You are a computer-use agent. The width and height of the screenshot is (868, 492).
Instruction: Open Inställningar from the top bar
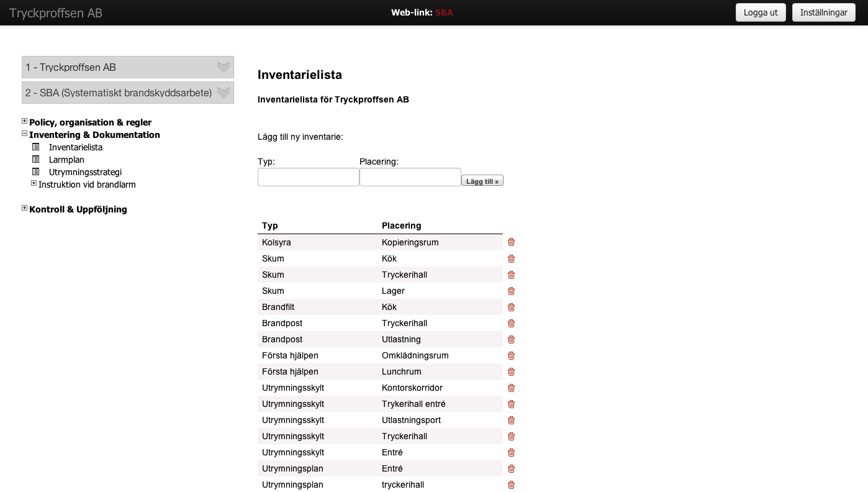(x=824, y=12)
